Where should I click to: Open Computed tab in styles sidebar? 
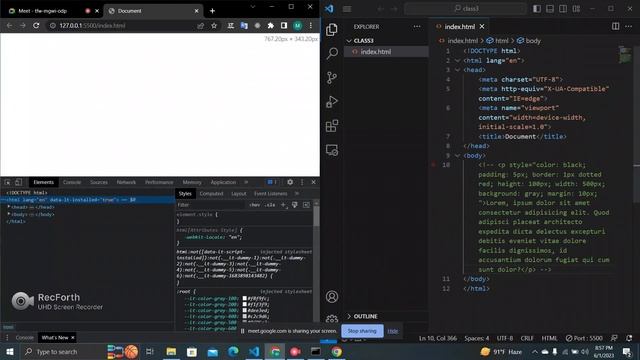point(211,193)
